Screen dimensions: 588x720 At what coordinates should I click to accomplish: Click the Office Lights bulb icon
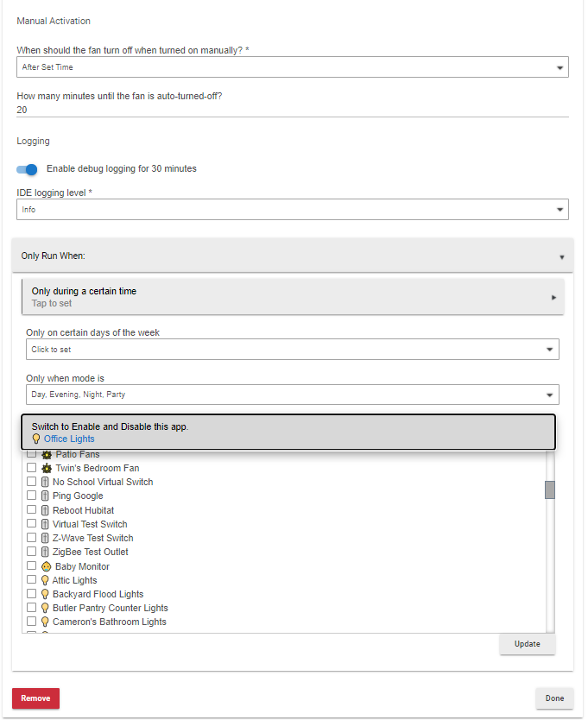pos(36,439)
